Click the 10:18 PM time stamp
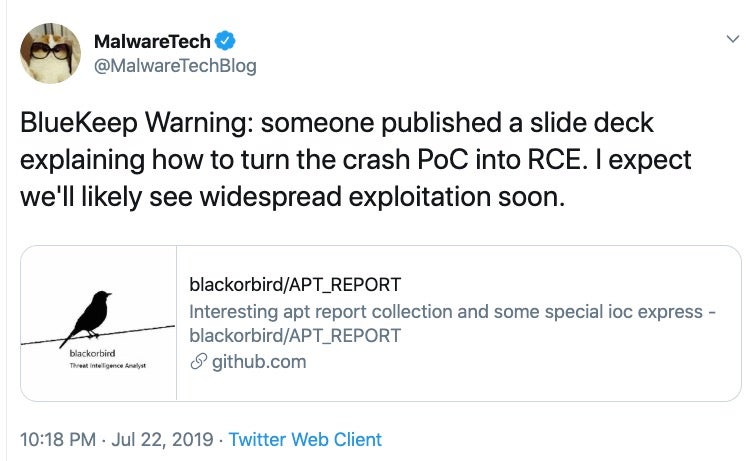 pyautogui.click(x=58, y=439)
